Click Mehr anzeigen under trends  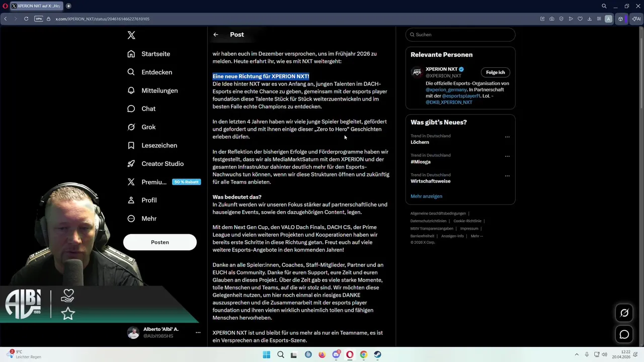[x=426, y=196]
